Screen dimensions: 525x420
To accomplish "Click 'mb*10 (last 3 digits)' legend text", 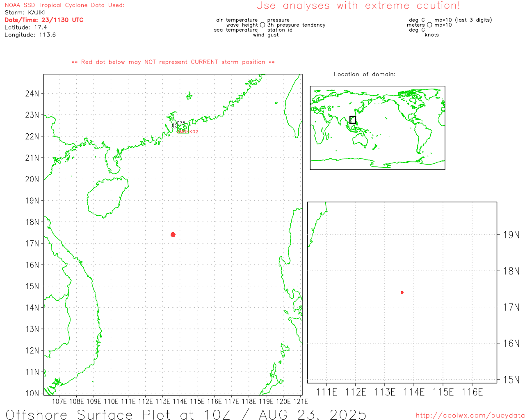I will [x=463, y=20].
